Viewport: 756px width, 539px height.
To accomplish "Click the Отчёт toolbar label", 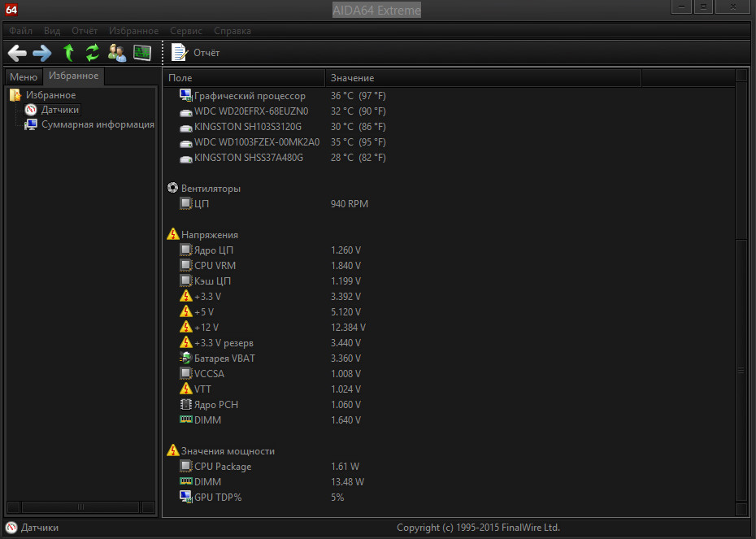I will (206, 53).
